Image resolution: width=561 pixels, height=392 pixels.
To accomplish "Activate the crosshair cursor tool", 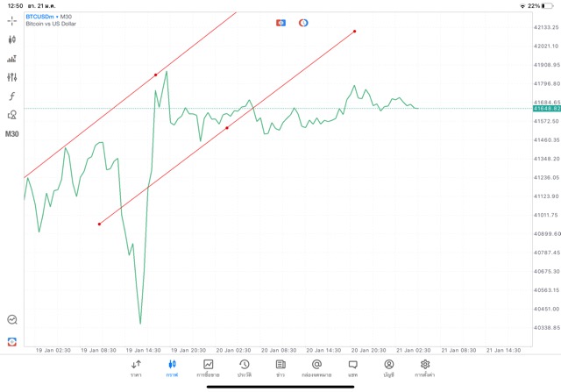I will click(x=12, y=19).
